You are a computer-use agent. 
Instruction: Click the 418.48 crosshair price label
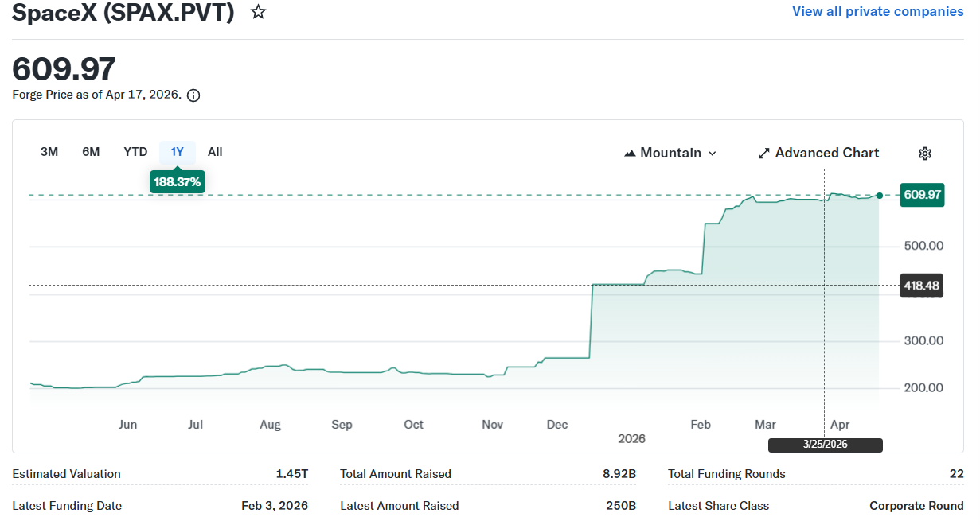[x=921, y=286]
